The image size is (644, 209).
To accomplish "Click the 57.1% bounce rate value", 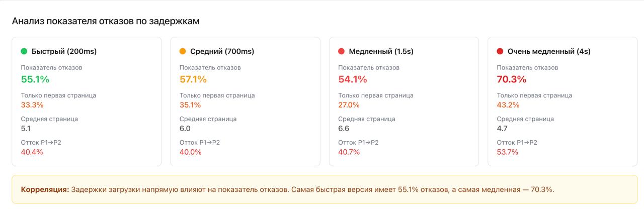I will click(193, 79).
